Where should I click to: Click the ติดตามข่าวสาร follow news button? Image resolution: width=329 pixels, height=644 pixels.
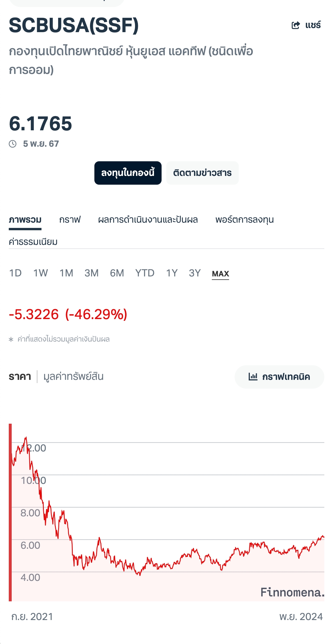(x=202, y=173)
